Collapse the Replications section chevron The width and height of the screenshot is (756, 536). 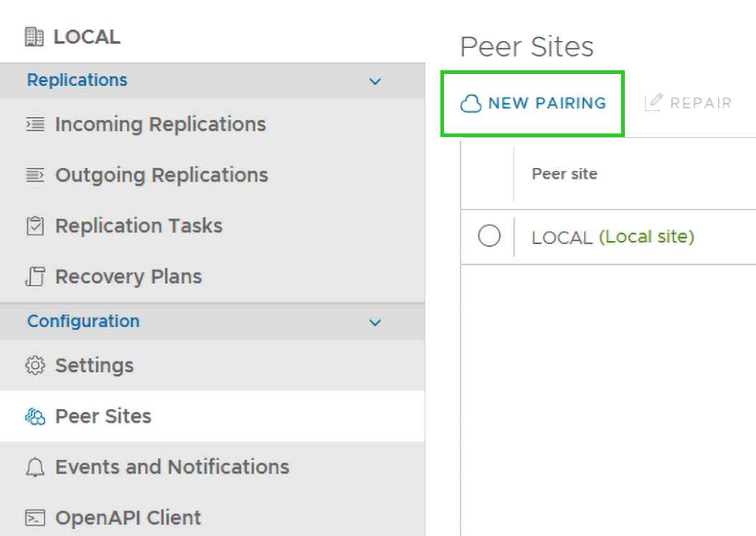pyautogui.click(x=374, y=81)
